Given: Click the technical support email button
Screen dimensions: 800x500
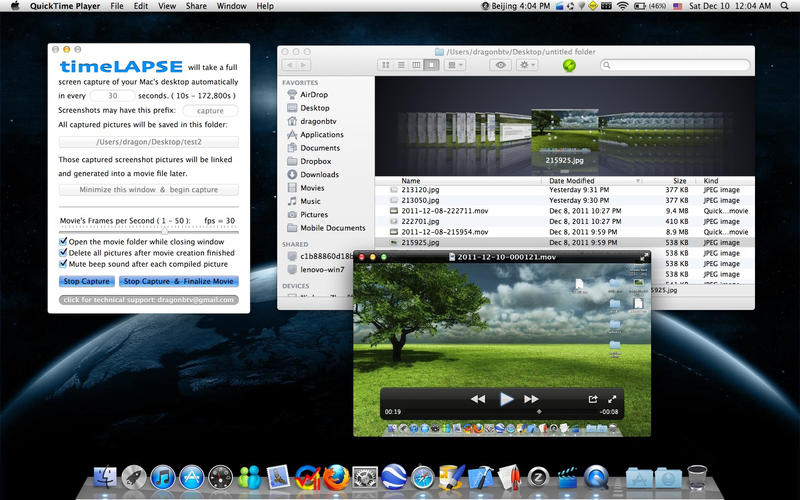Looking at the screenshot, I should [x=148, y=299].
